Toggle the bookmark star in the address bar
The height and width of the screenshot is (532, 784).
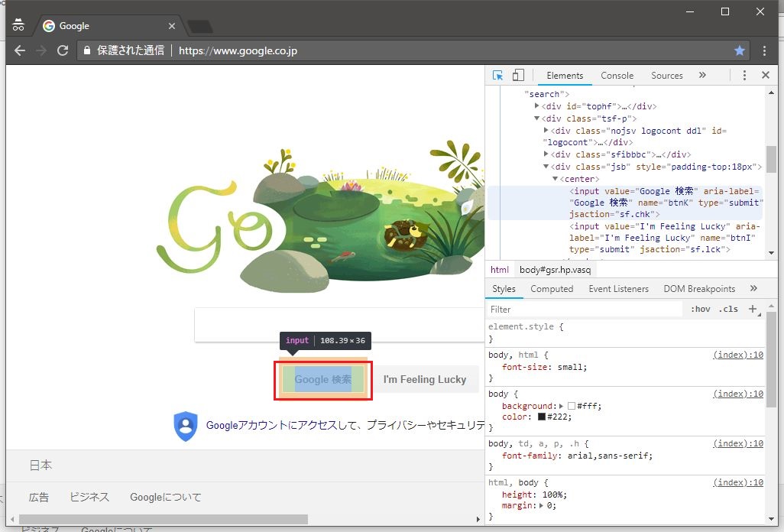click(740, 50)
